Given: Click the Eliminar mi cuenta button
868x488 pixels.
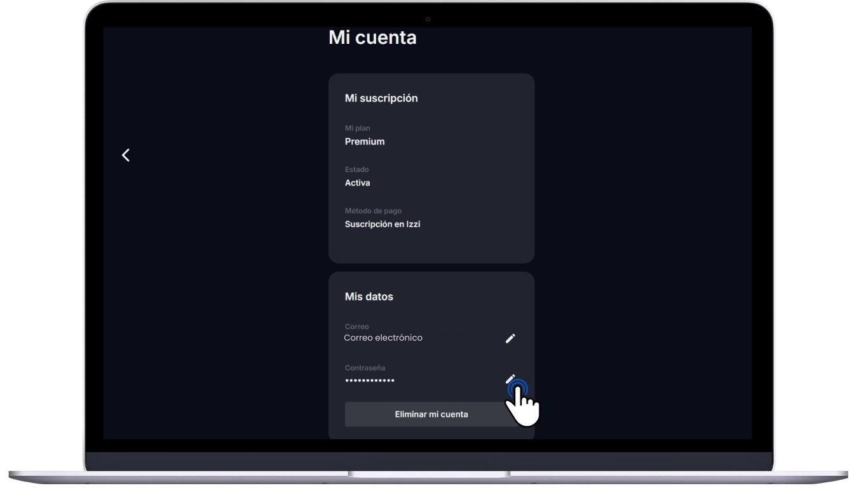Looking at the screenshot, I should pyautogui.click(x=431, y=414).
